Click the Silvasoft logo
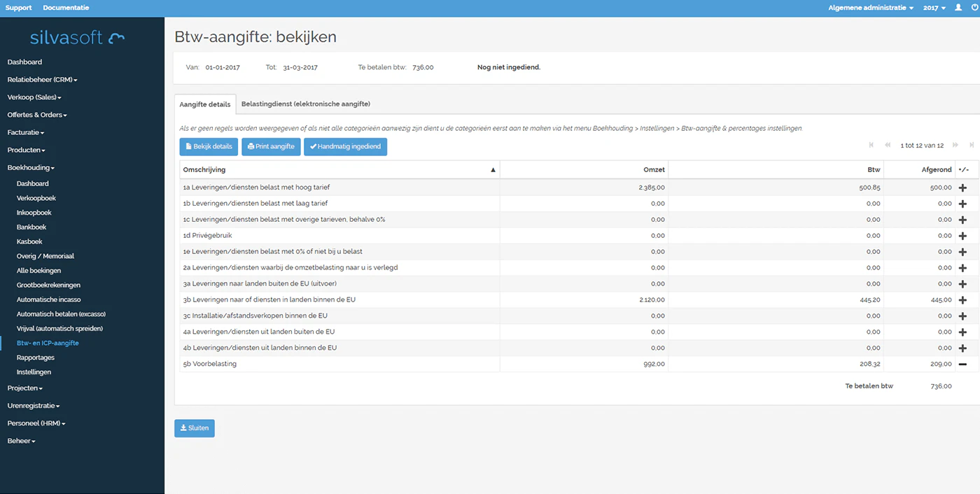Viewport: 980px width, 494px height. (x=77, y=38)
